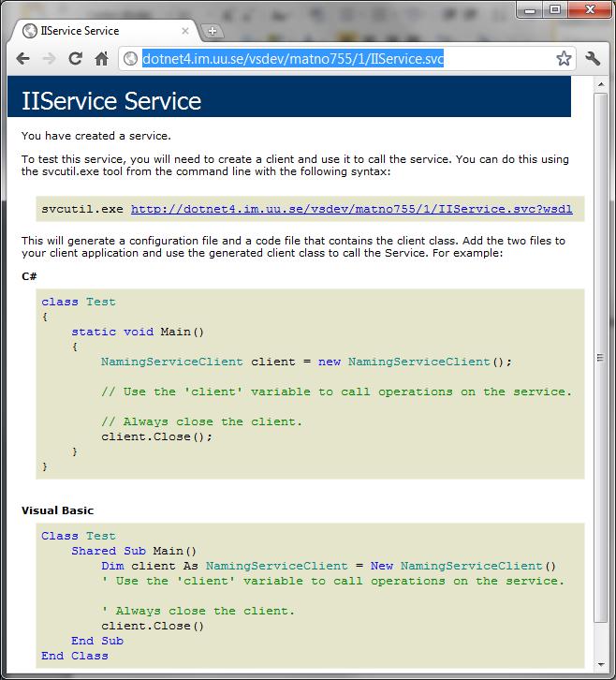The width and height of the screenshot is (616, 680).
Task: Click the address bar URL field
Action: pos(346,58)
